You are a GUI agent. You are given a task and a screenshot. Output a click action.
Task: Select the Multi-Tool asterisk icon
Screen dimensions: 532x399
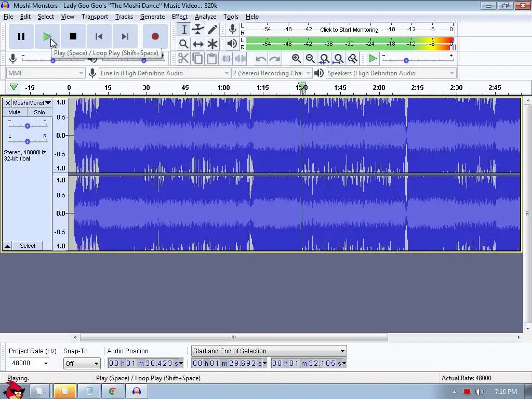click(212, 44)
